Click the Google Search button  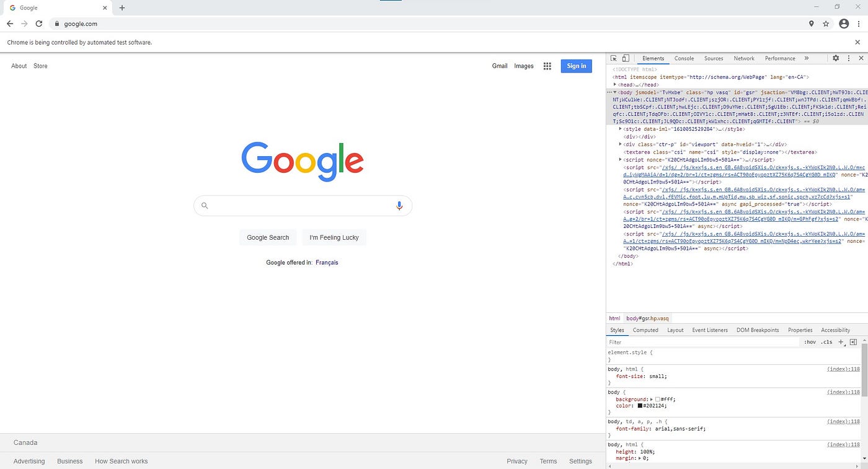268,237
